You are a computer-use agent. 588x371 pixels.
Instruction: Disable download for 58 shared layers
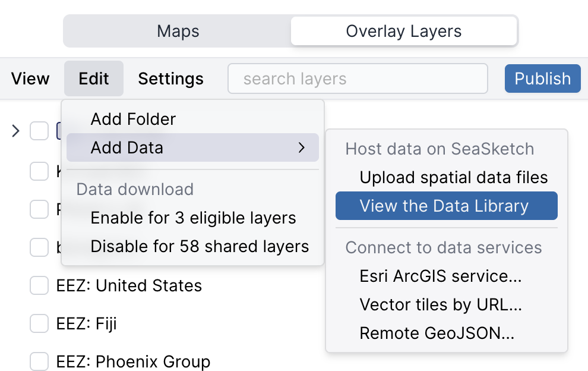point(200,246)
